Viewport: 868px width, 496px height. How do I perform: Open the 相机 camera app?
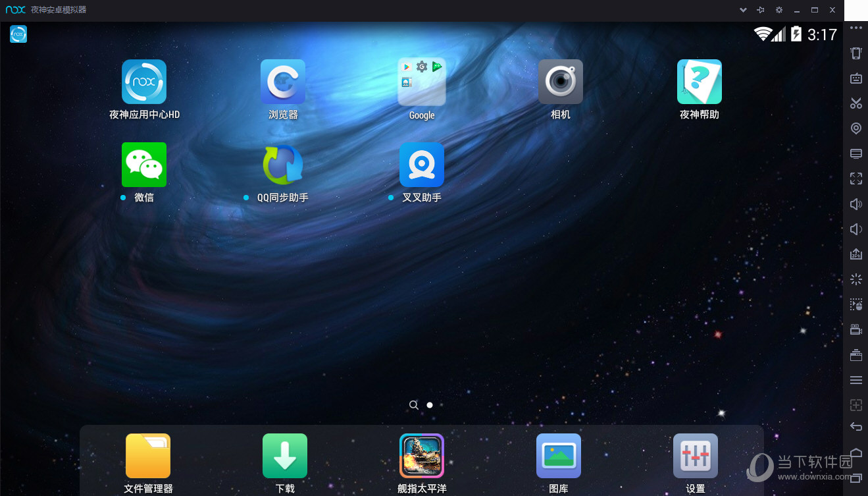pos(560,82)
